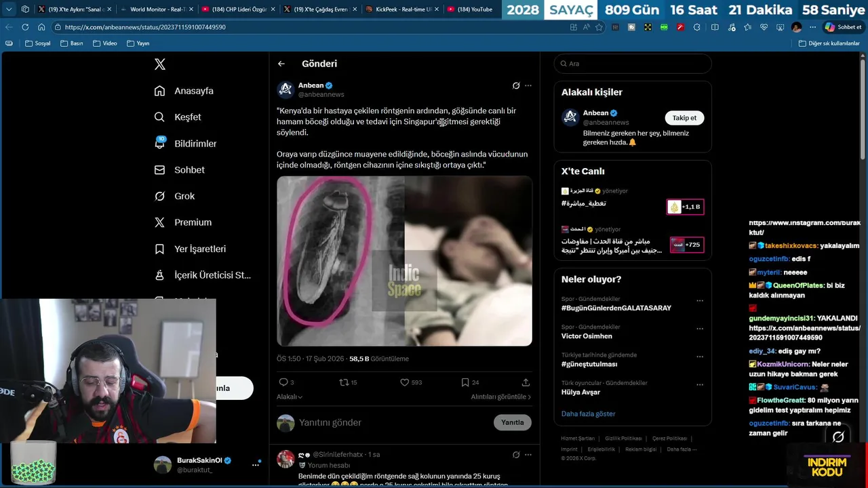Open the Video bookmarks folder
The image size is (868, 488).
pyautogui.click(x=104, y=43)
